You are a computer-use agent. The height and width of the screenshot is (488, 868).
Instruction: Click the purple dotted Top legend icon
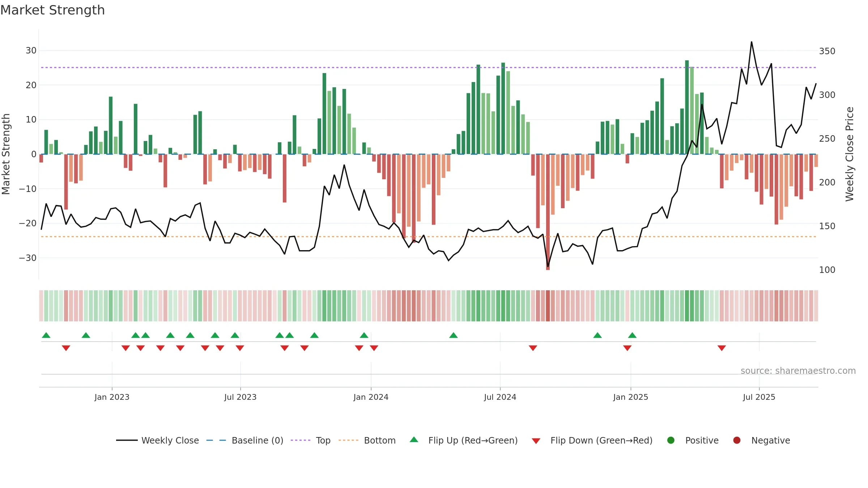(301, 440)
